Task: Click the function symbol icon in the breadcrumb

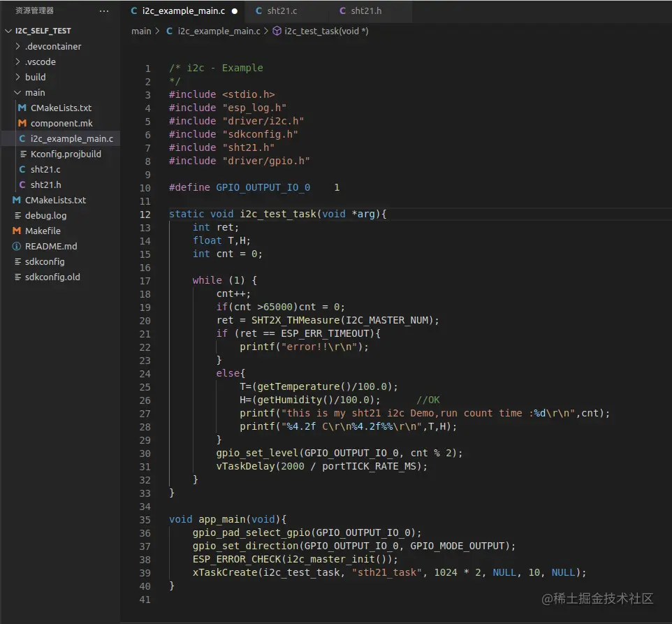Action: 277,31
